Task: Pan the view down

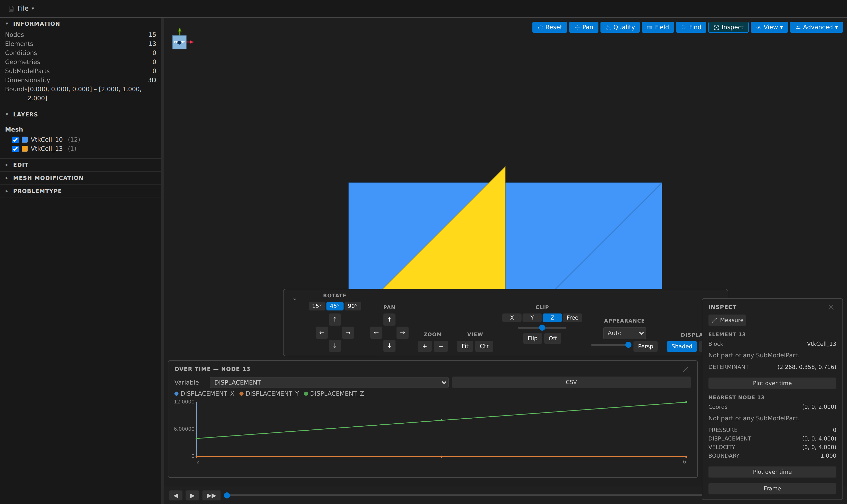Action: click(389, 345)
